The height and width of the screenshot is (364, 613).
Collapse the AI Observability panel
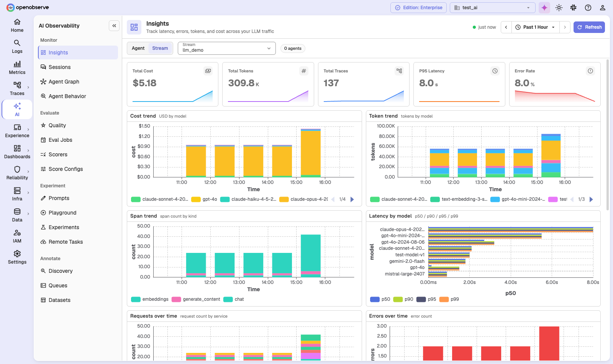(114, 26)
